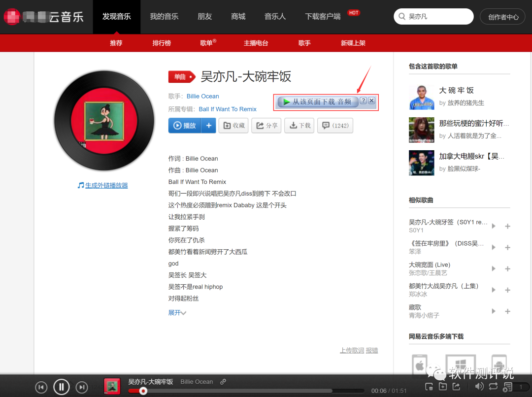Close the download audio overlay
The height and width of the screenshot is (397, 532).
pyautogui.click(x=371, y=100)
